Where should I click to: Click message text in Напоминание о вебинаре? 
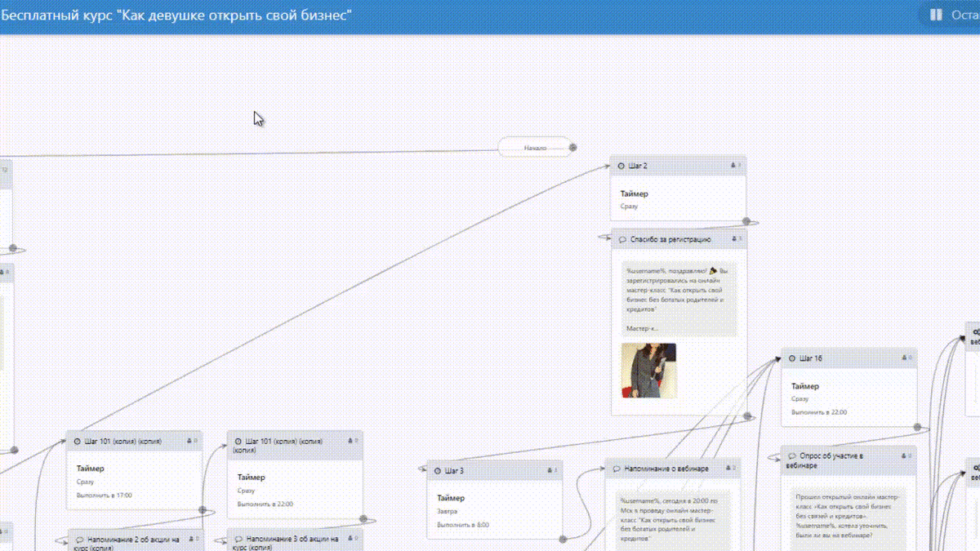(670, 519)
